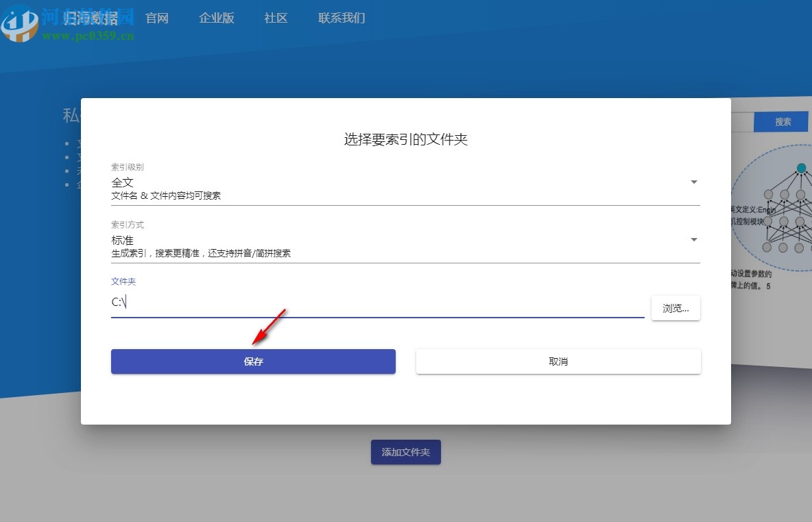Open the 联系我们 navigation item

click(x=342, y=18)
